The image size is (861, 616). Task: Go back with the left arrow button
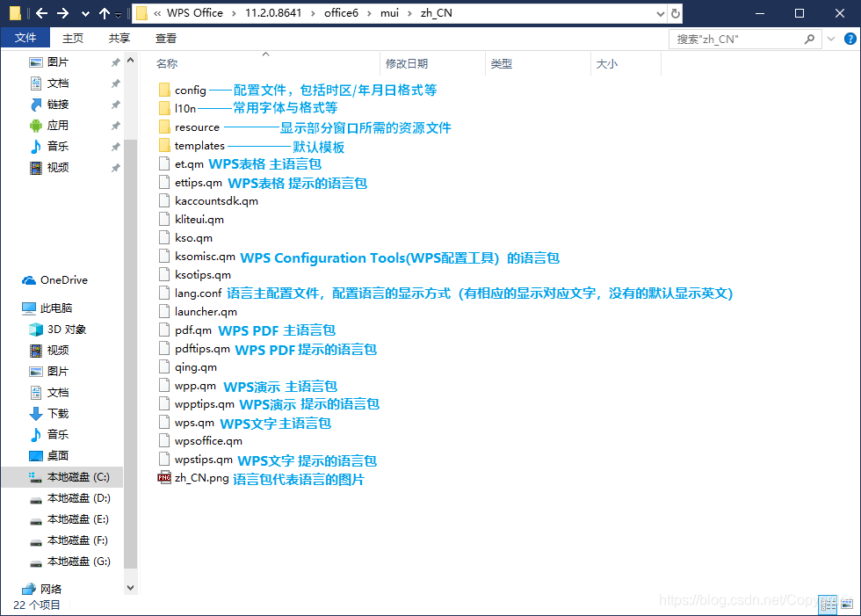click(42, 13)
